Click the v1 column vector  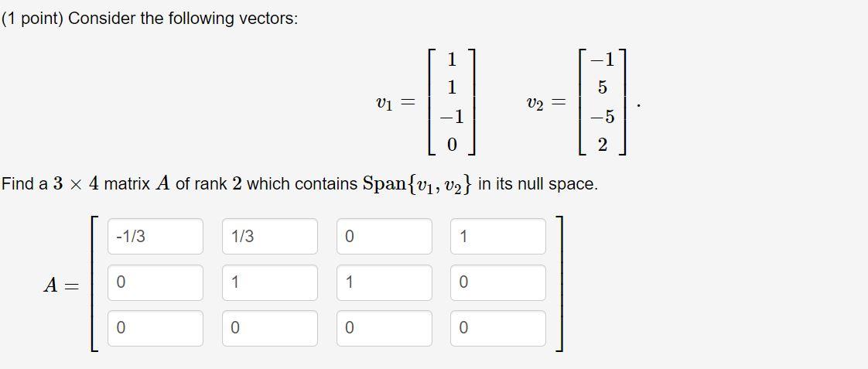452,102
